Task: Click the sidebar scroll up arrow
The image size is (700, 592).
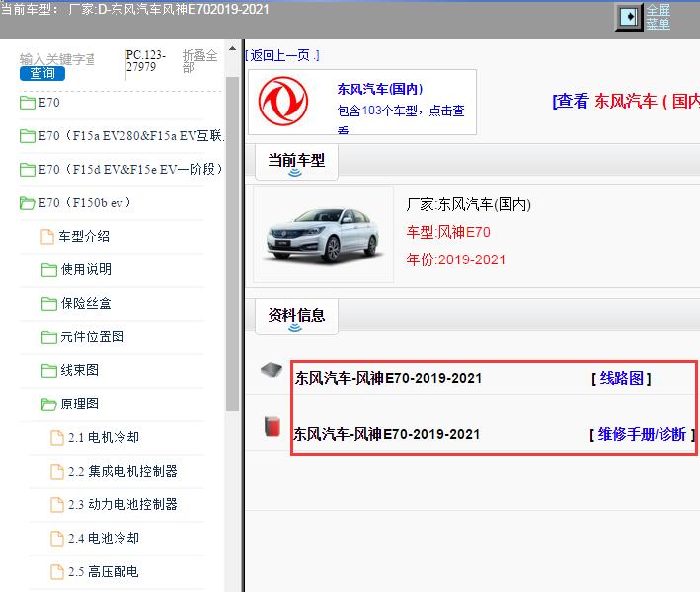Action: [x=232, y=48]
